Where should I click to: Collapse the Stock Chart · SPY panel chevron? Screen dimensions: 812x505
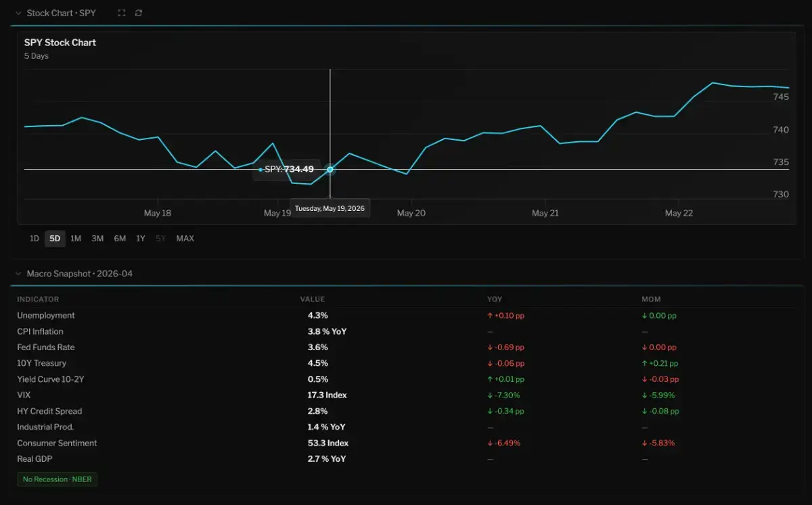[18, 13]
